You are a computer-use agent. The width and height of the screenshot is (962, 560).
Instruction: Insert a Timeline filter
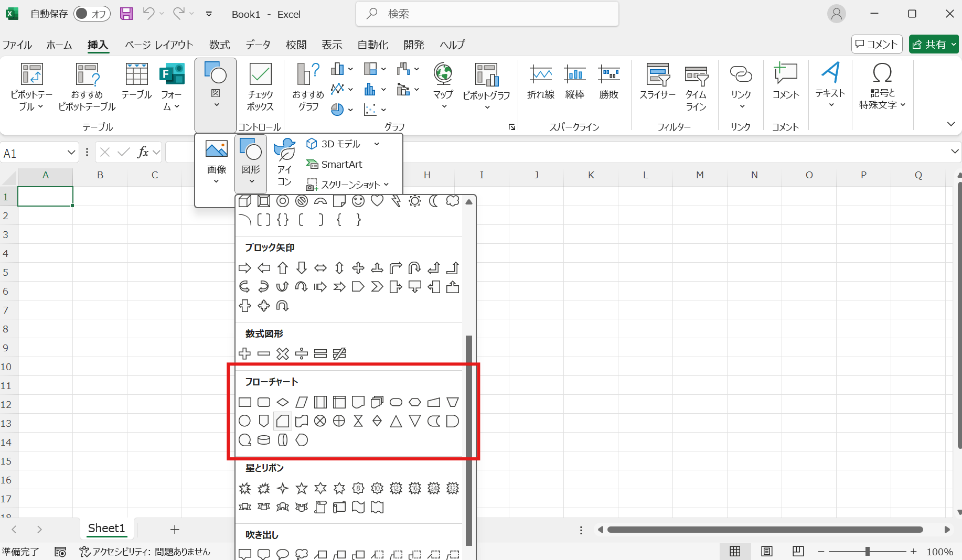[x=696, y=87]
